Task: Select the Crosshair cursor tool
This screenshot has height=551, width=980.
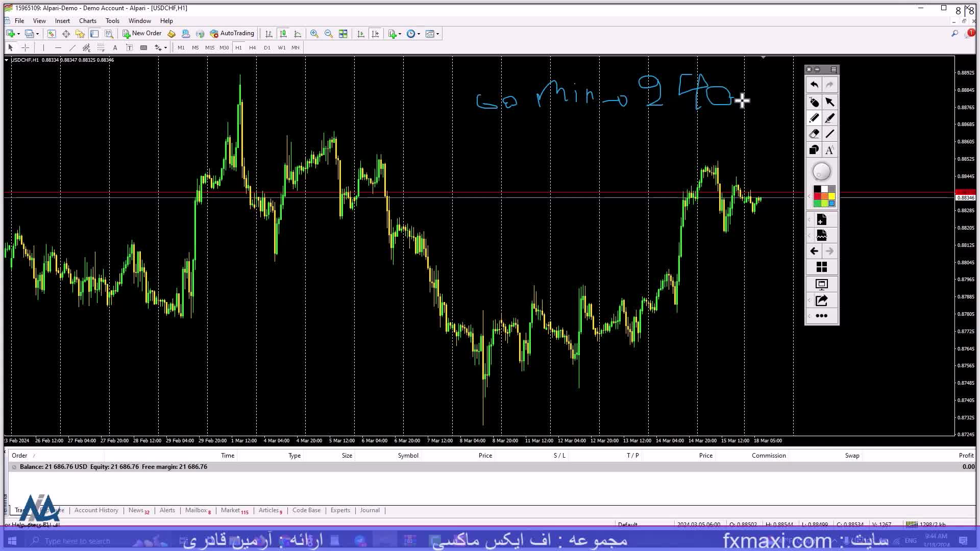Action: (25, 47)
